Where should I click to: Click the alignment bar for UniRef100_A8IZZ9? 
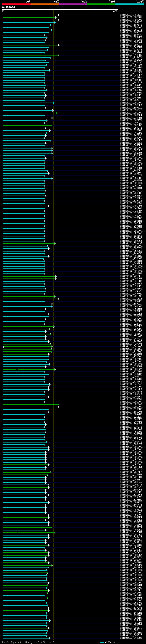(x=31, y=15)
